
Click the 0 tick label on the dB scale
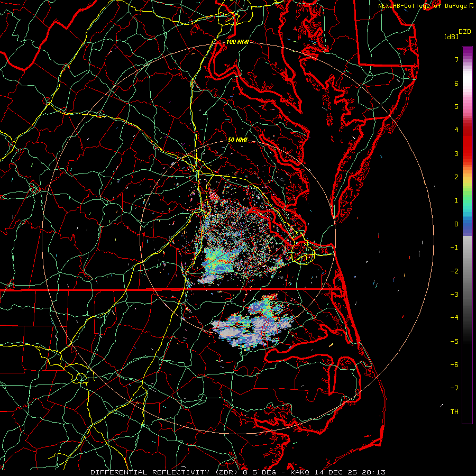coord(456,224)
